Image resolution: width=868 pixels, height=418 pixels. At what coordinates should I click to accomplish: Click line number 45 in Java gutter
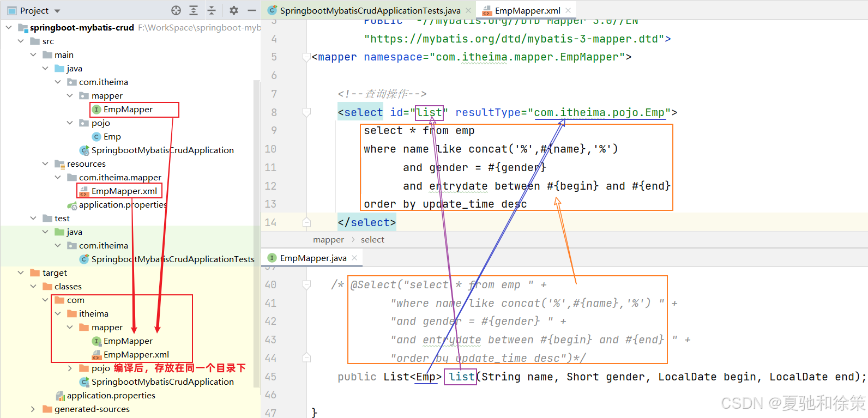(270, 377)
